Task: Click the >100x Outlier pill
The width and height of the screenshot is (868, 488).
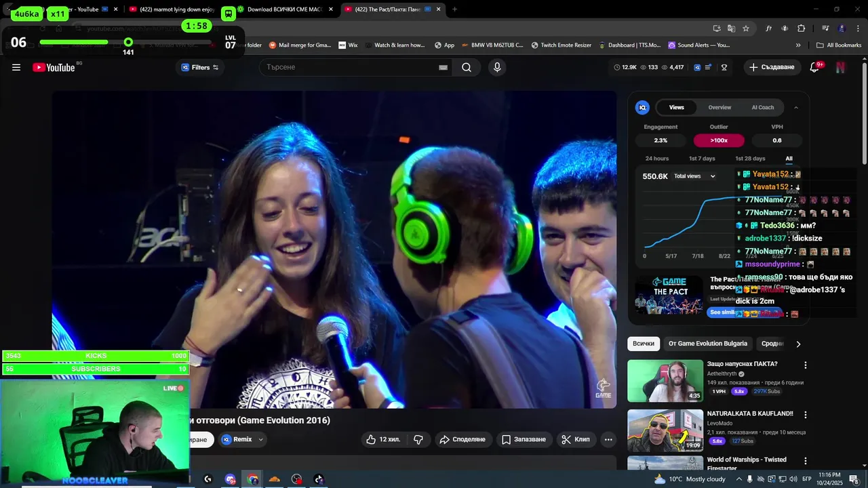Action: pos(719,140)
